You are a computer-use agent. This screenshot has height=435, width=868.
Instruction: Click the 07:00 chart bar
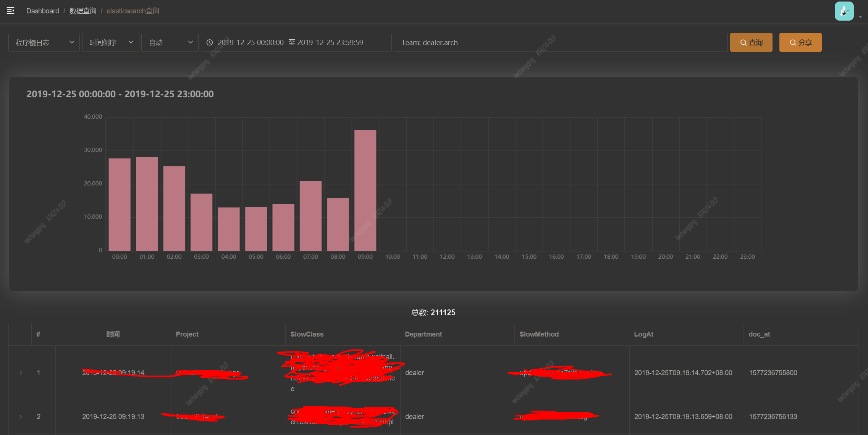coord(310,216)
